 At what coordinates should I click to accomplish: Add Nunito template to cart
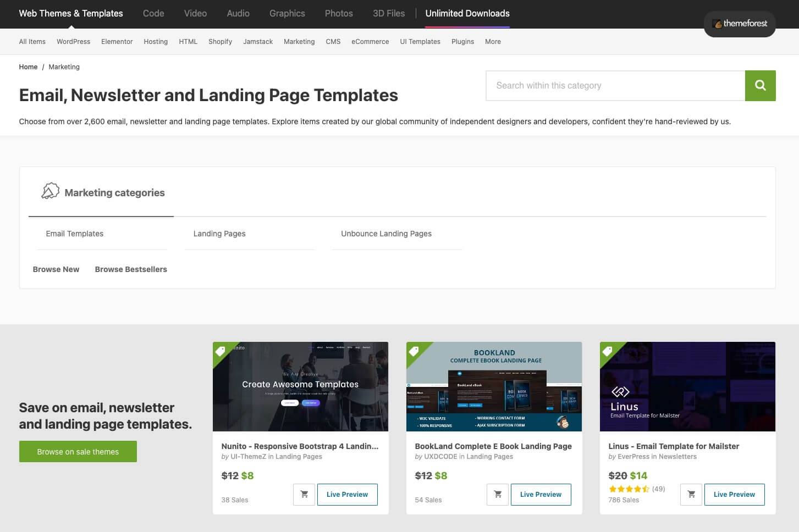coord(304,495)
